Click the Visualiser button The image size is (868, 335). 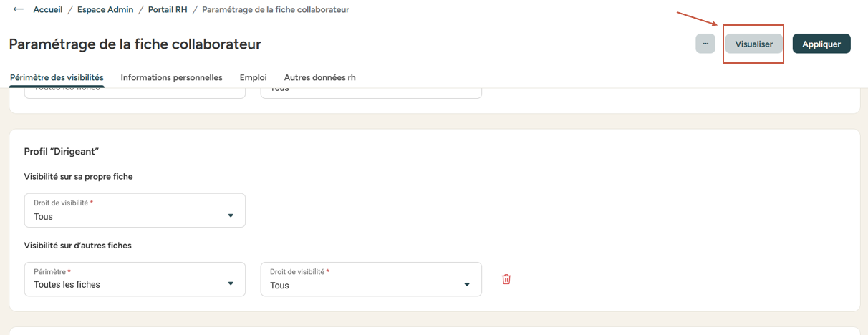coord(753,44)
